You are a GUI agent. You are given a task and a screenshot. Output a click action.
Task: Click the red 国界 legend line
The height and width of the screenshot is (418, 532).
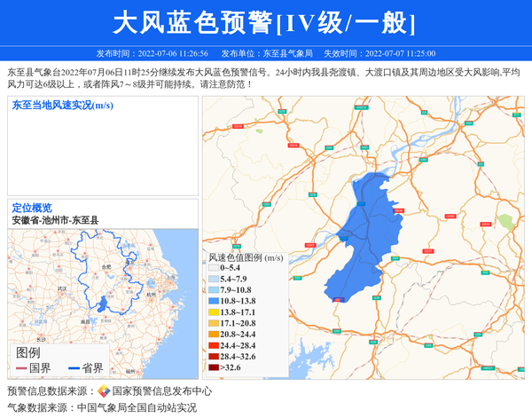click(x=21, y=368)
